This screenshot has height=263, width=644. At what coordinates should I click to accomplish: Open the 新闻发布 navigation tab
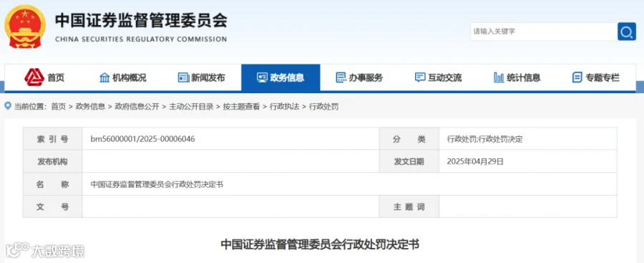coord(202,77)
